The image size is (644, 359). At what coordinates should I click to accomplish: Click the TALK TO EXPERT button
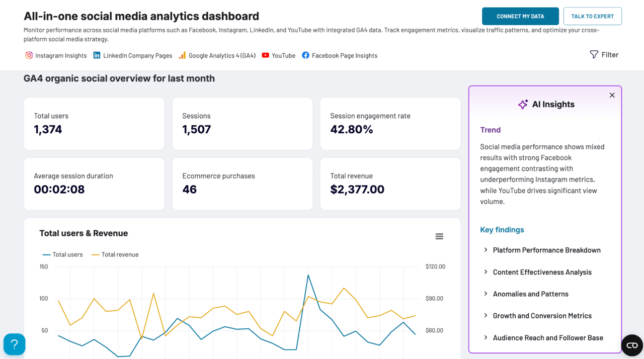coord(593,16)
